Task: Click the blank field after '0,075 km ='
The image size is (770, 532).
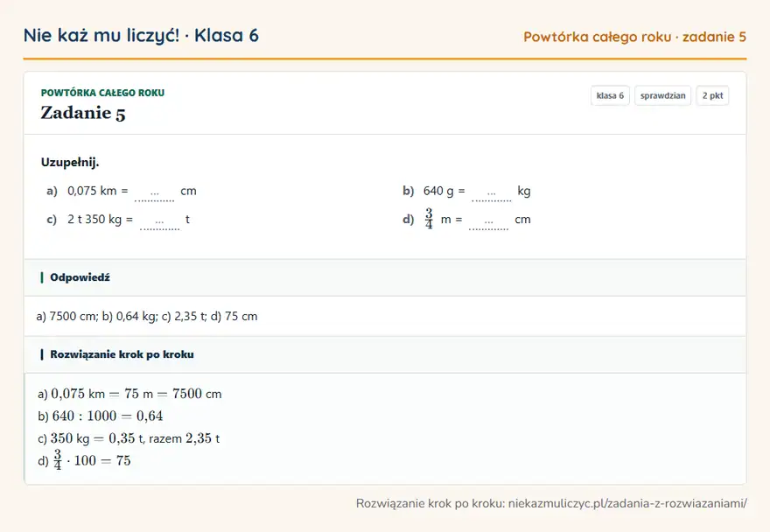Action: (x=154, y=193)
